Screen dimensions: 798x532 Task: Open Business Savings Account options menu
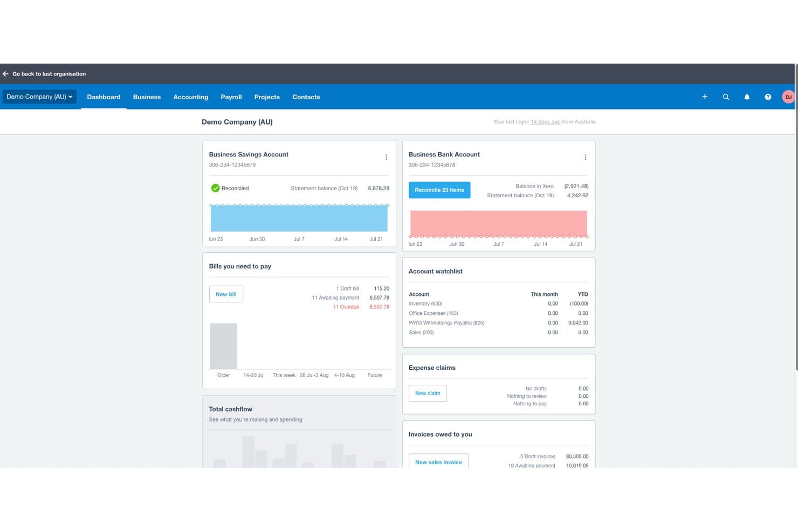[386, 157]
